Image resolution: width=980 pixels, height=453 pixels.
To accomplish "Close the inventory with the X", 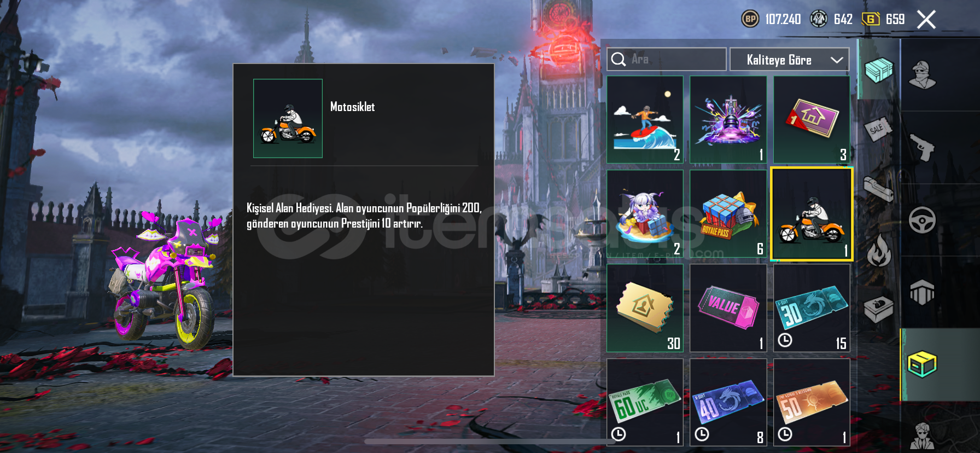I will (x=926, y=20).
